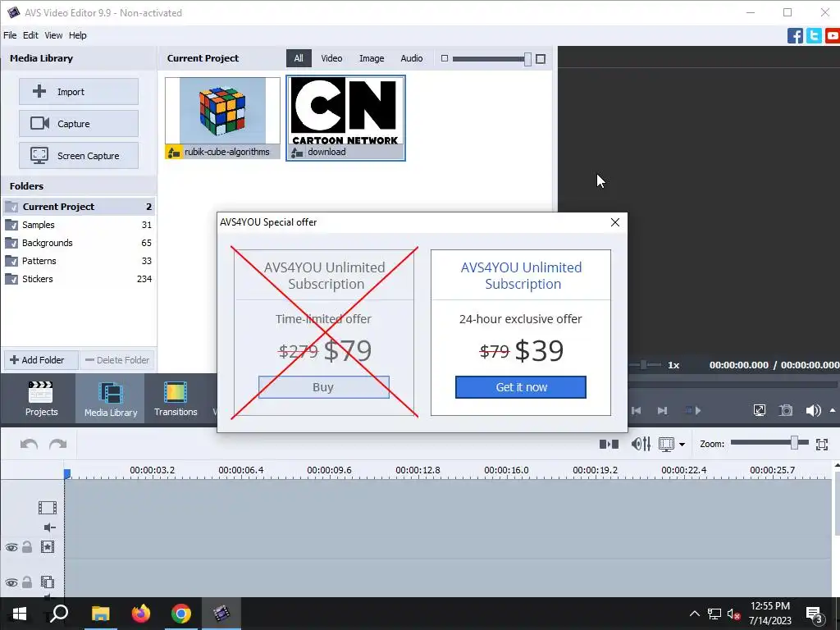The height and width of the screenshot is (630, 840).
Task: Toggle visibility of video overlay track
Action: click(11, 583)
